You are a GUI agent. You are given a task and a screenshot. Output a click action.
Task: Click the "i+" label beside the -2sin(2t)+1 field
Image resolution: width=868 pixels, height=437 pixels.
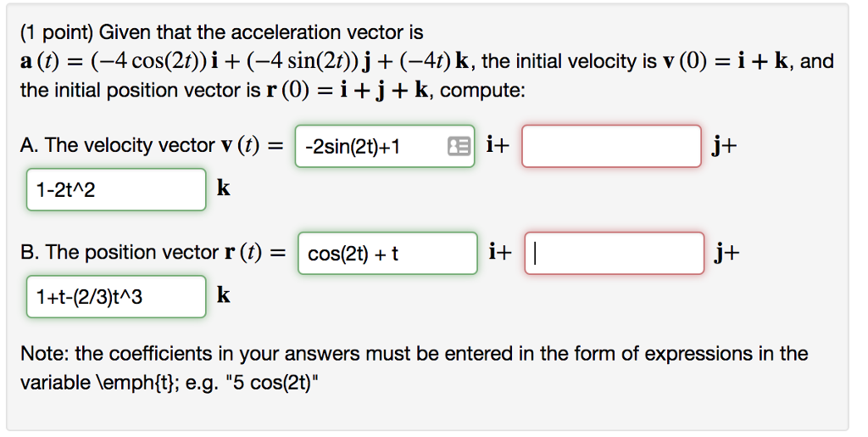(x=498, y=145)
